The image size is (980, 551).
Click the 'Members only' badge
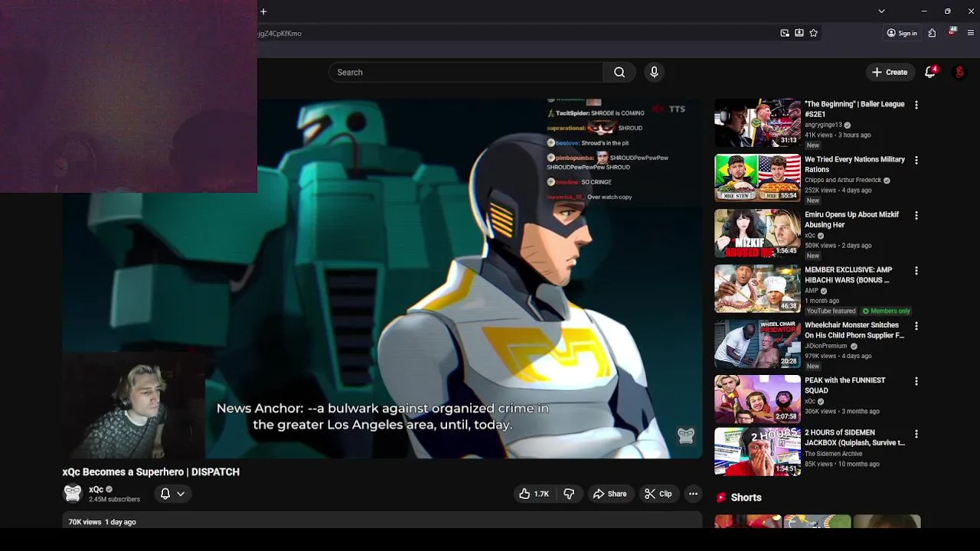coord(887,311)
